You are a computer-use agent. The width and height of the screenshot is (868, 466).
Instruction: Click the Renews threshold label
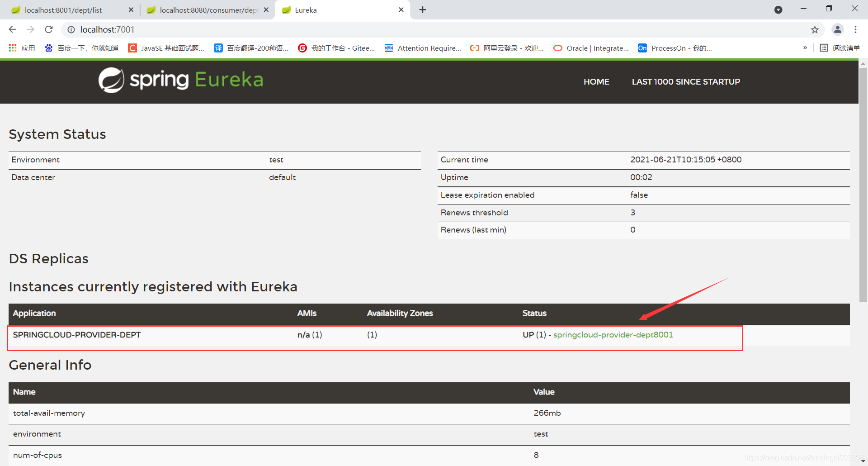[474, 213]
